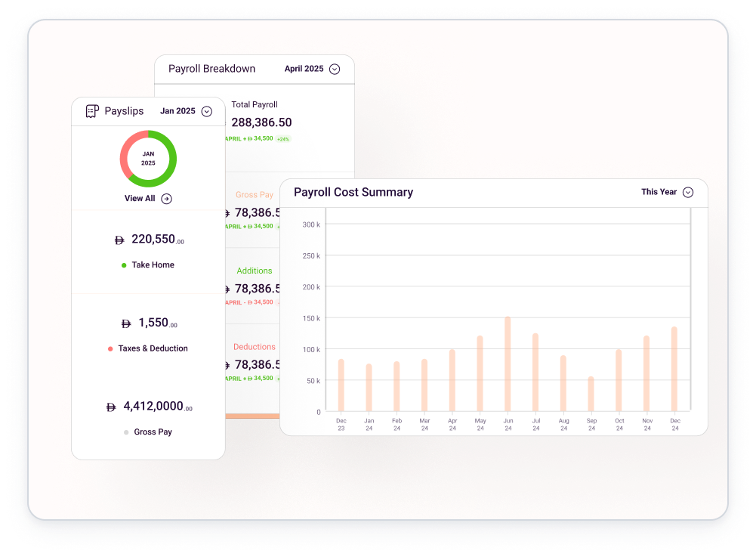
Task: Select the Gross Pay breakdown section
Action: click(255, 195)
